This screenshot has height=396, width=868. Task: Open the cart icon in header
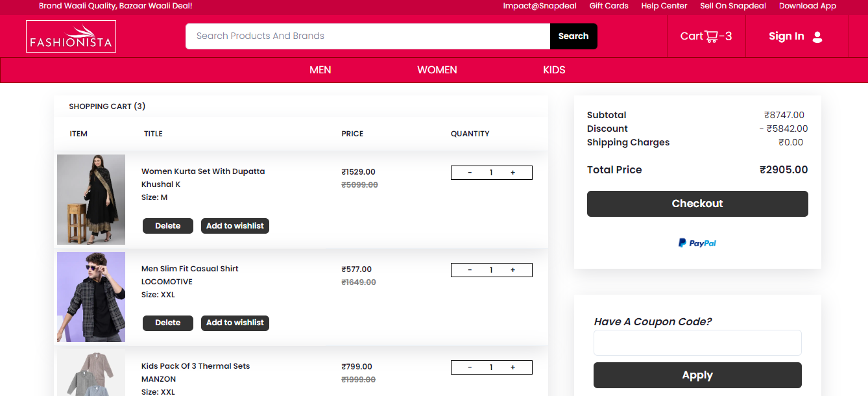(x=712, y=36)
